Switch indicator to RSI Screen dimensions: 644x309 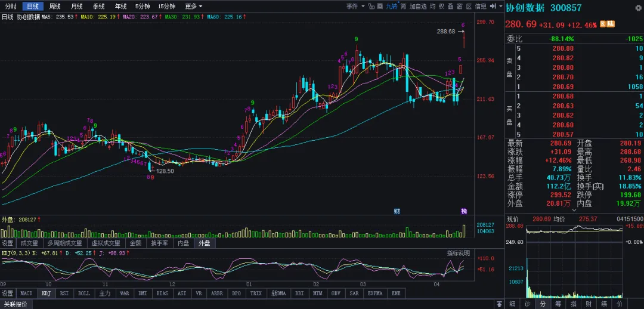point(64,293)
